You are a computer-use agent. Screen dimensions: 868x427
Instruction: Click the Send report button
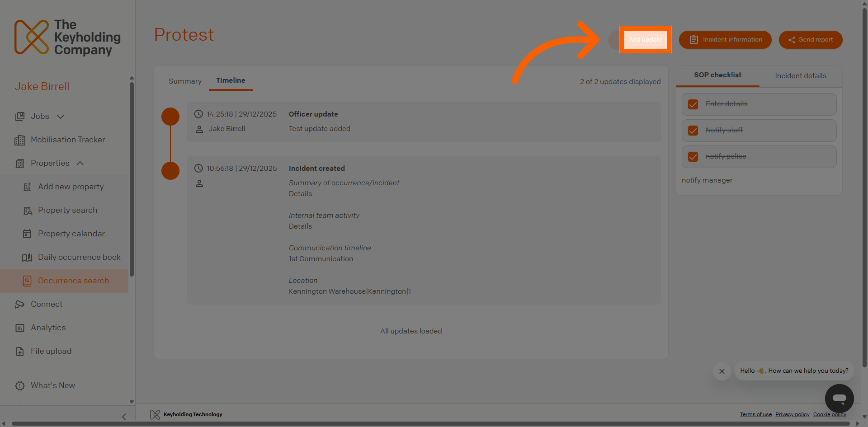click(x=811, y=40)
